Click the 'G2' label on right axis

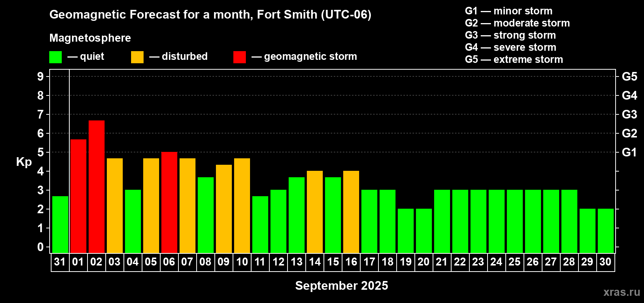click(630, 133)
